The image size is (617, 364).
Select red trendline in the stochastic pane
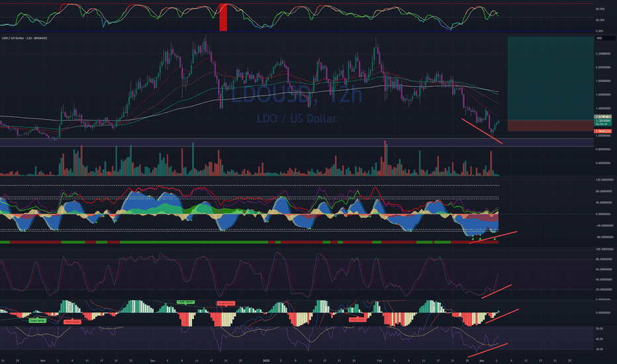(x=497, y=291)
